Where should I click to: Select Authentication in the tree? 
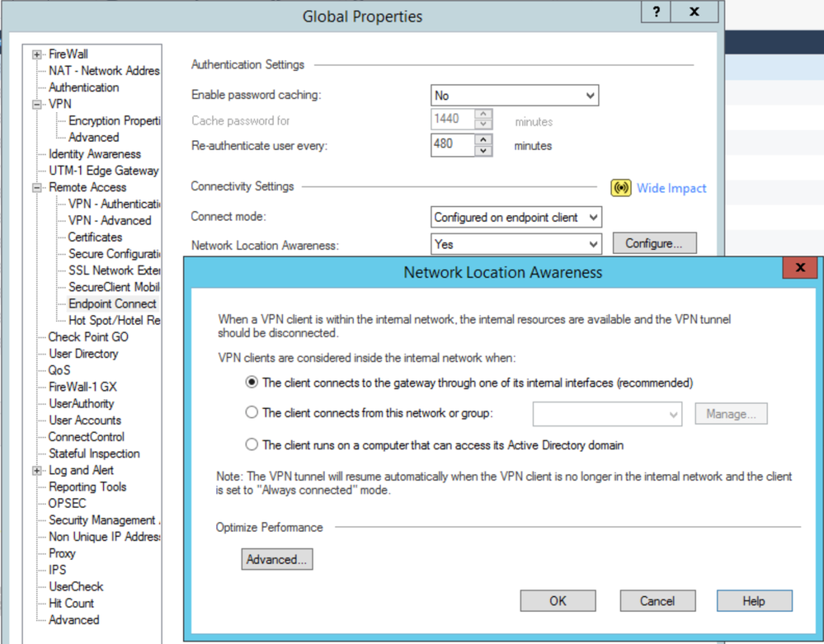[x=83, y=87]
